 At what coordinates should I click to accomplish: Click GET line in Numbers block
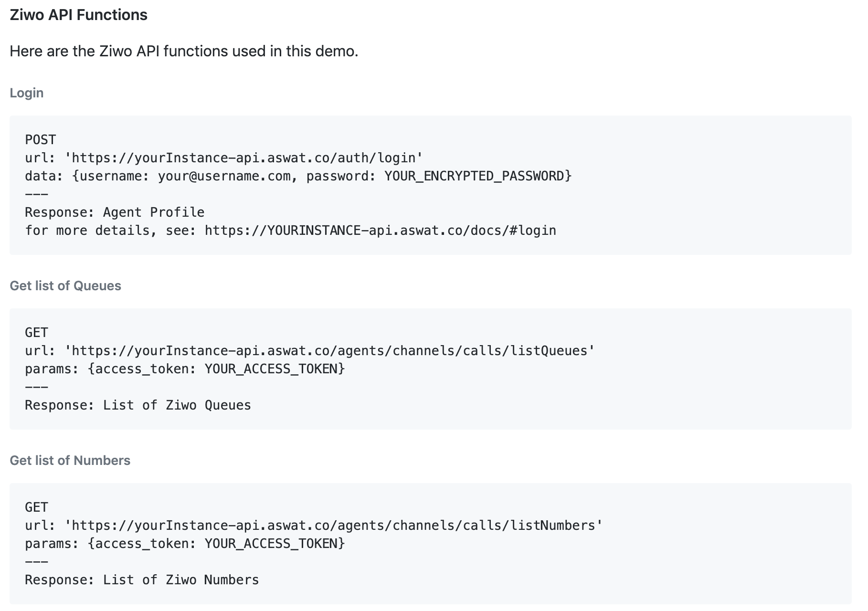coord(37,507)
